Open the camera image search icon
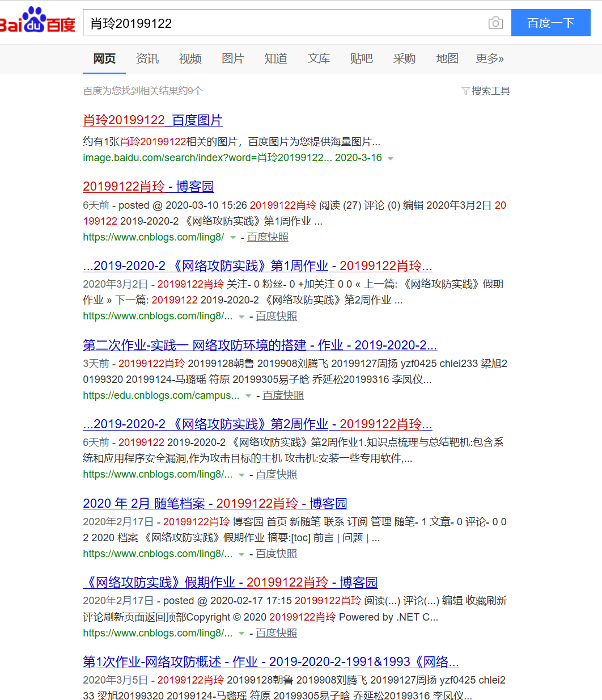This screenshot has width=602, height=700. pos(495,23)
